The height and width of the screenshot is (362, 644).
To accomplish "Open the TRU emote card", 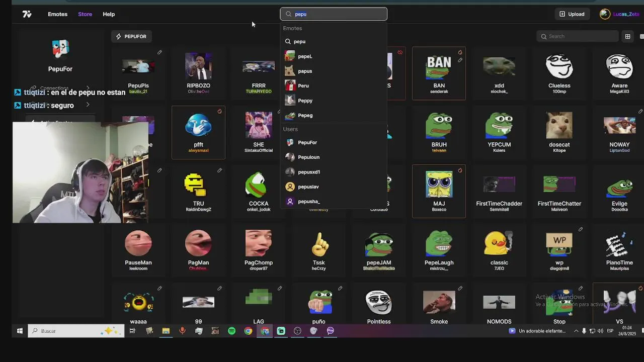I will (198, 191).
